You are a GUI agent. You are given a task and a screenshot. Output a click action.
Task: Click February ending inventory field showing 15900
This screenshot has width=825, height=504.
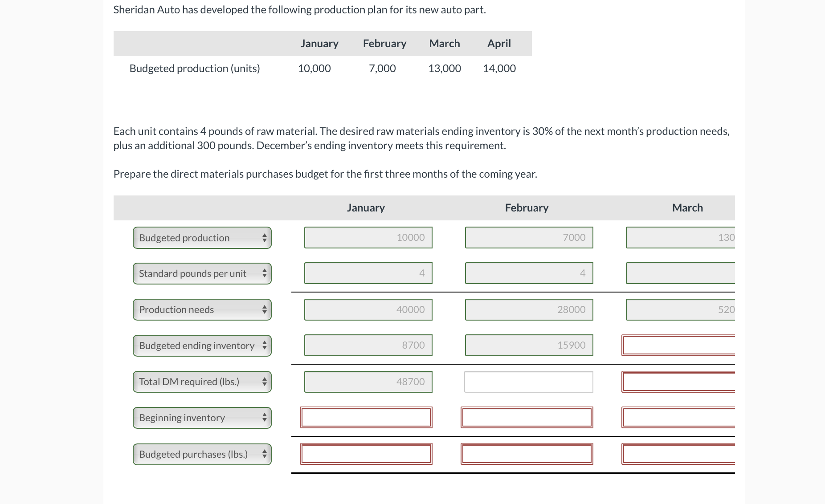[529, 345]
